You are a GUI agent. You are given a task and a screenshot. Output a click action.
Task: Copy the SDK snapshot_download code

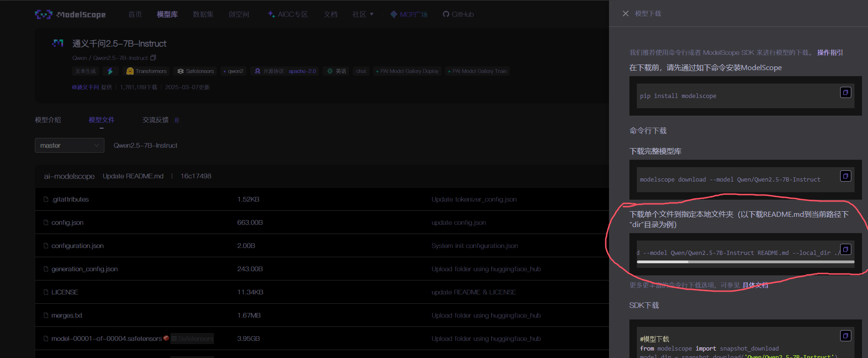(846, 336)
